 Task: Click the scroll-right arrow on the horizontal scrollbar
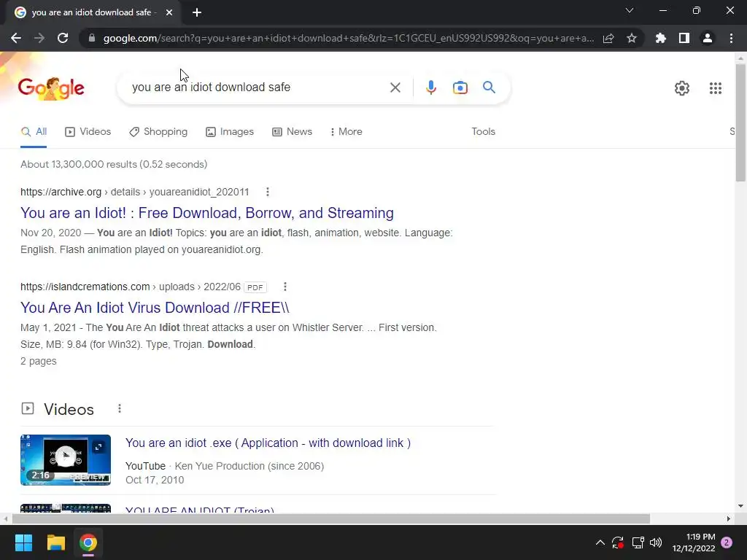click(728, 518)
